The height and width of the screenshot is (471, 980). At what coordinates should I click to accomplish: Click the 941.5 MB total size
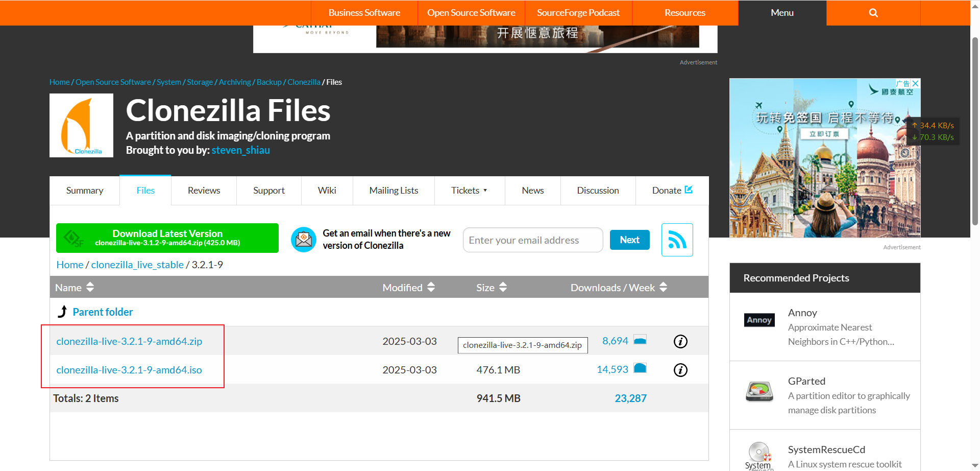pyautogui.click(x=498, y=398)
